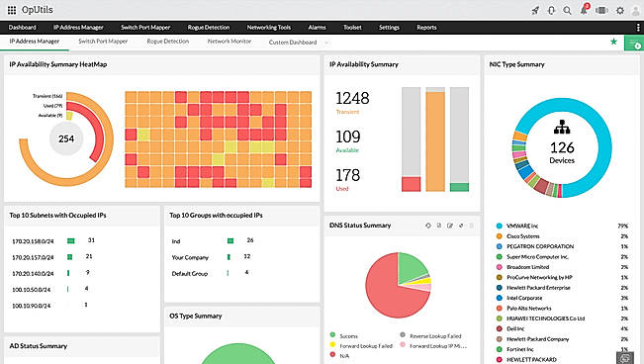Click the Palo Alto Networks legend entry
Image resolution: width=644 pixels, height=364 pixels.
(x=523, y=309)
